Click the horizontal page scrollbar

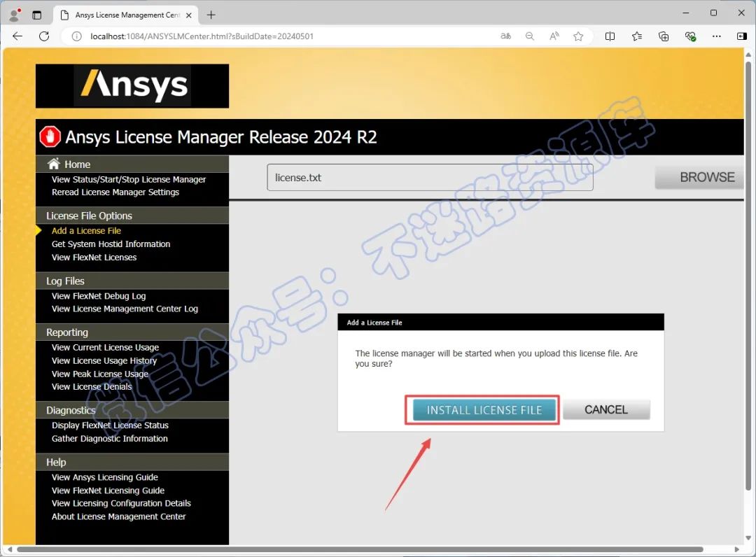[360, 549]
